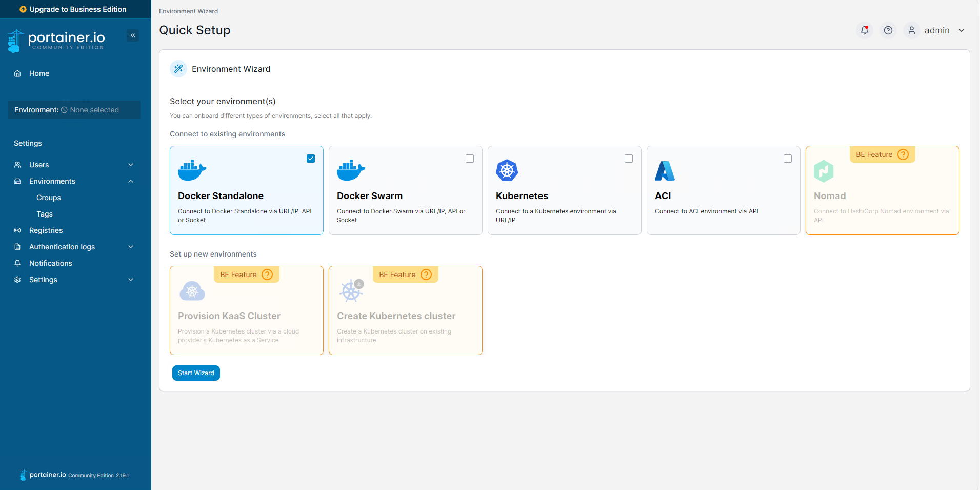
Task: Click the Environment Wizard wand icon
Action: pos(178,69)
